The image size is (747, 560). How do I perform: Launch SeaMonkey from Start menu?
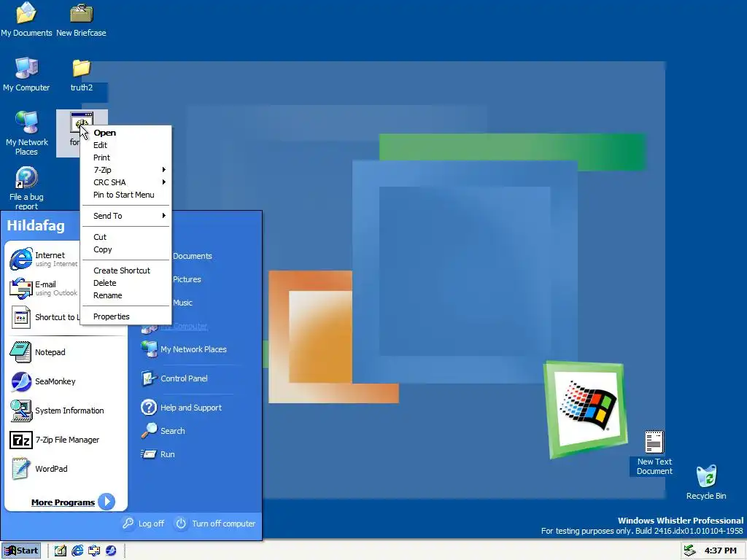pos(42,381)
